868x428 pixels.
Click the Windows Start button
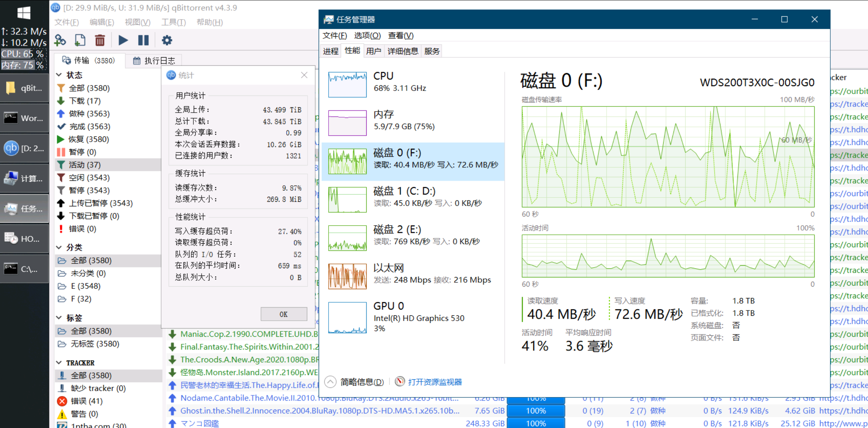[x=23, y=12]
